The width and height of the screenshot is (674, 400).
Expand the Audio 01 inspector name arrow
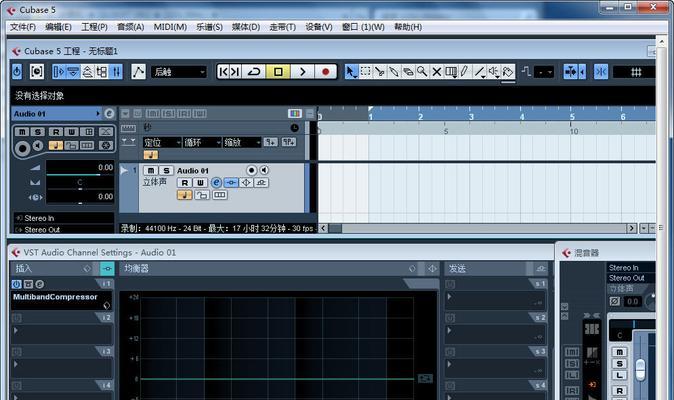point(98,113)
